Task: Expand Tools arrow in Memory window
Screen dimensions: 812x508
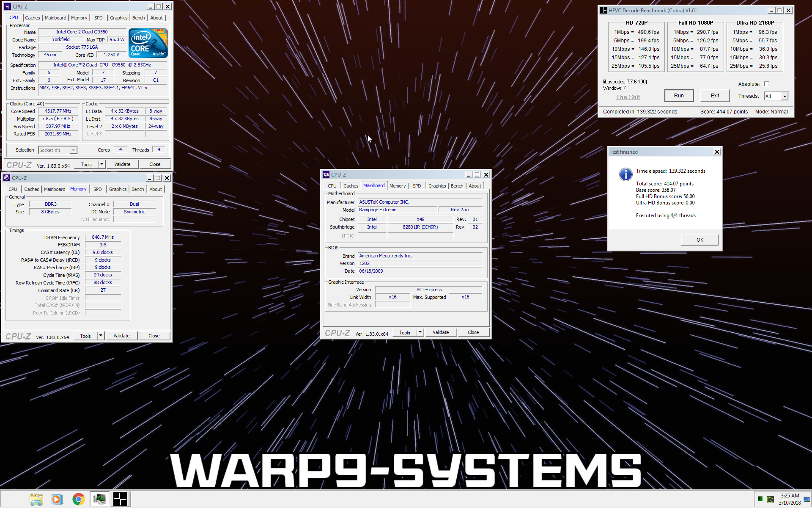Action: [x=101, y=336]
